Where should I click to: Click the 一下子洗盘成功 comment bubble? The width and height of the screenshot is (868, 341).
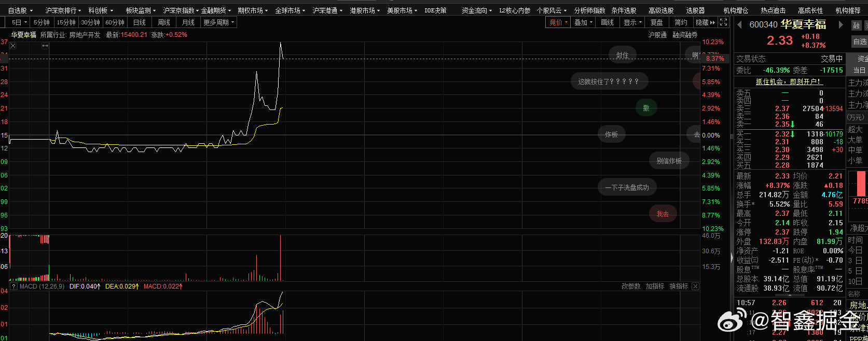tap(627, 187)
